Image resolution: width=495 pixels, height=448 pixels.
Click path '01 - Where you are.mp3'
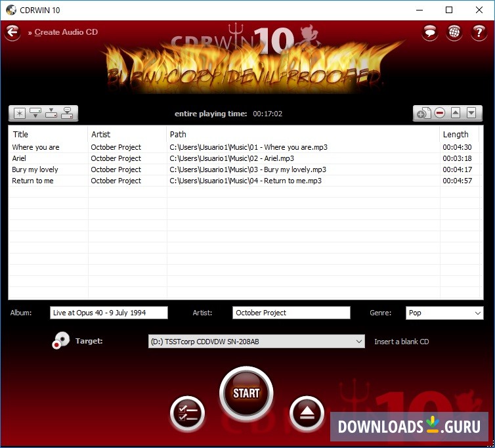(x=248, y=147)
